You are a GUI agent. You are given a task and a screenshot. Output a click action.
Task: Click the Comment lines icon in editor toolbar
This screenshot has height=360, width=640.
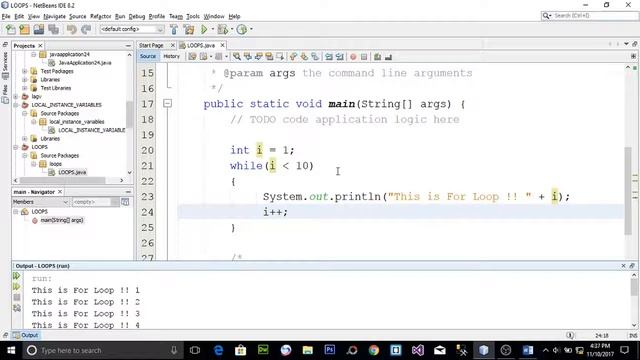378,57
